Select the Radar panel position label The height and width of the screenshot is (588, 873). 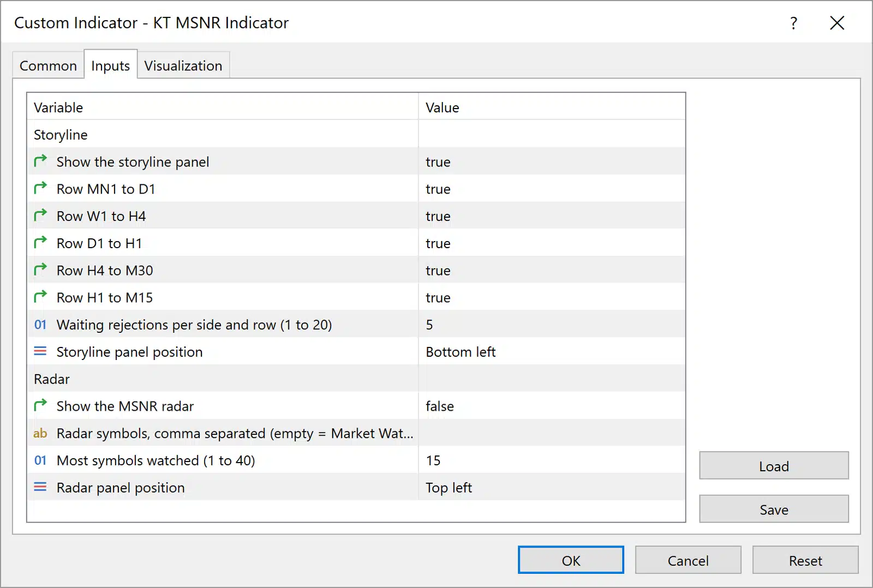click(121, 488)
